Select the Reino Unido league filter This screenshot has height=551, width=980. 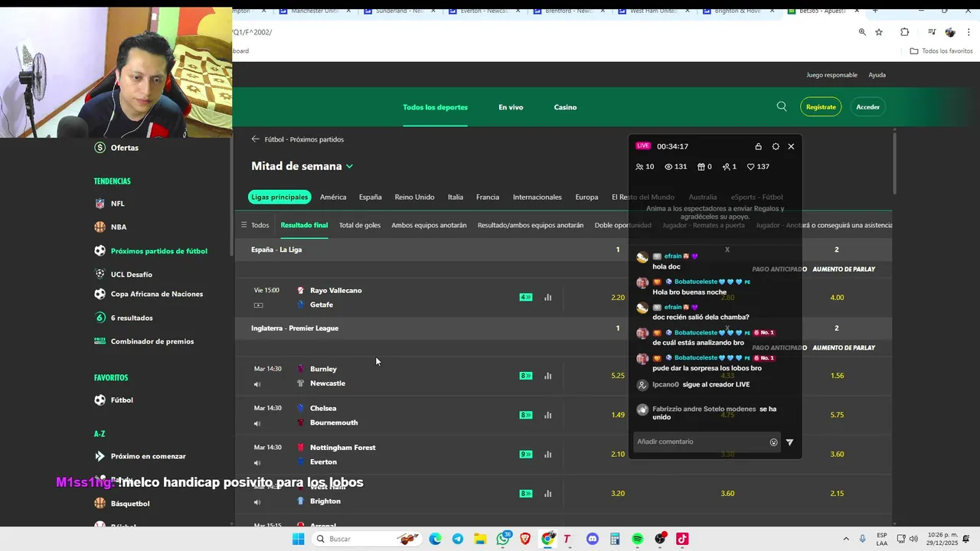pyautogui.click(x=414, y=197)
